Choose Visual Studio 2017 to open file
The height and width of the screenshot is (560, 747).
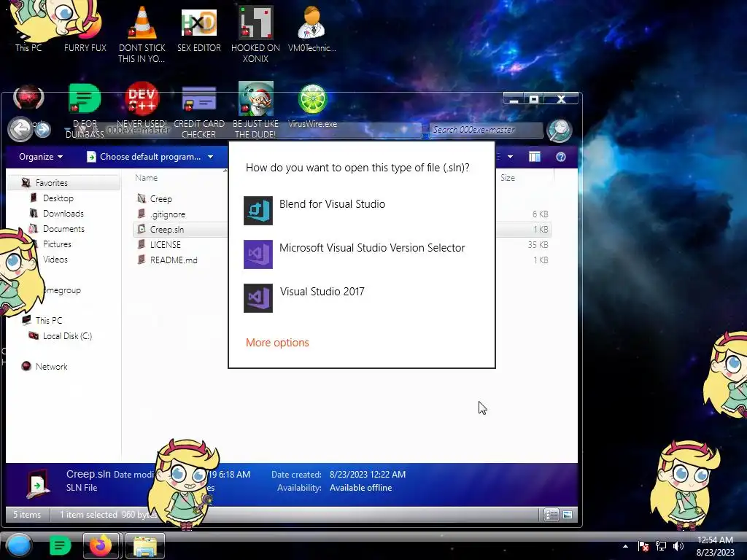[x=361, y=297]
